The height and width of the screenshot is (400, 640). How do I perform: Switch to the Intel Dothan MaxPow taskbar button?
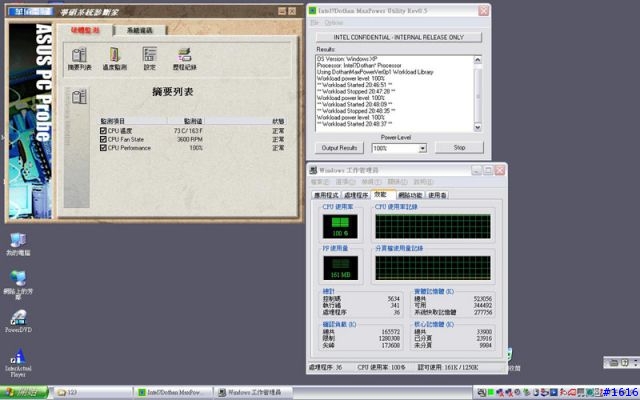tap(173, 393)
